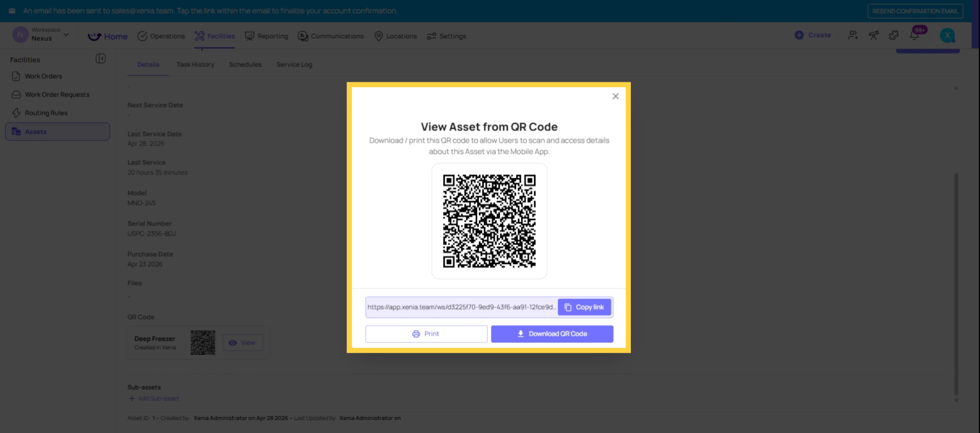Viewport: 980px width, 433px height.
Task: Switch to the Schedules tab
Action: pos(245,65)
